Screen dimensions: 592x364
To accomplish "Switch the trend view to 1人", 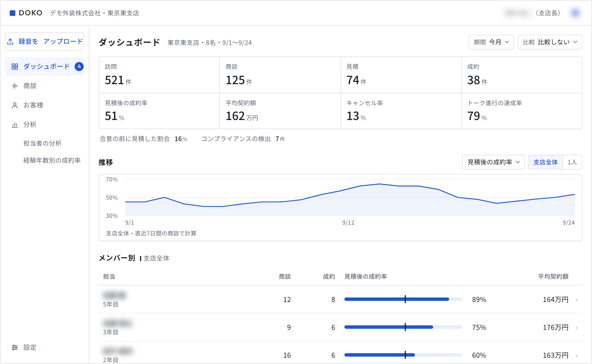I will coord(572,162).
